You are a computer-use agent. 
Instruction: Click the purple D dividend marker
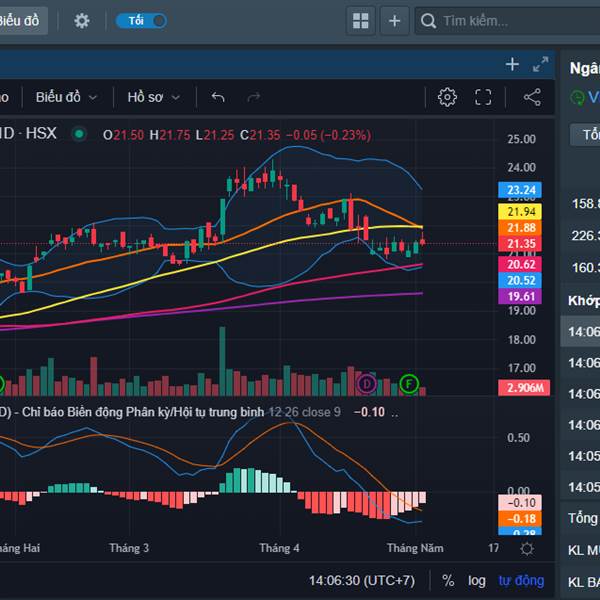367,383
